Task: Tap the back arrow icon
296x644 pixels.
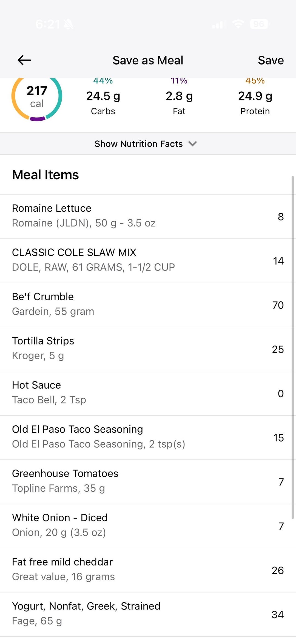Action: click(x=24, y=60)
